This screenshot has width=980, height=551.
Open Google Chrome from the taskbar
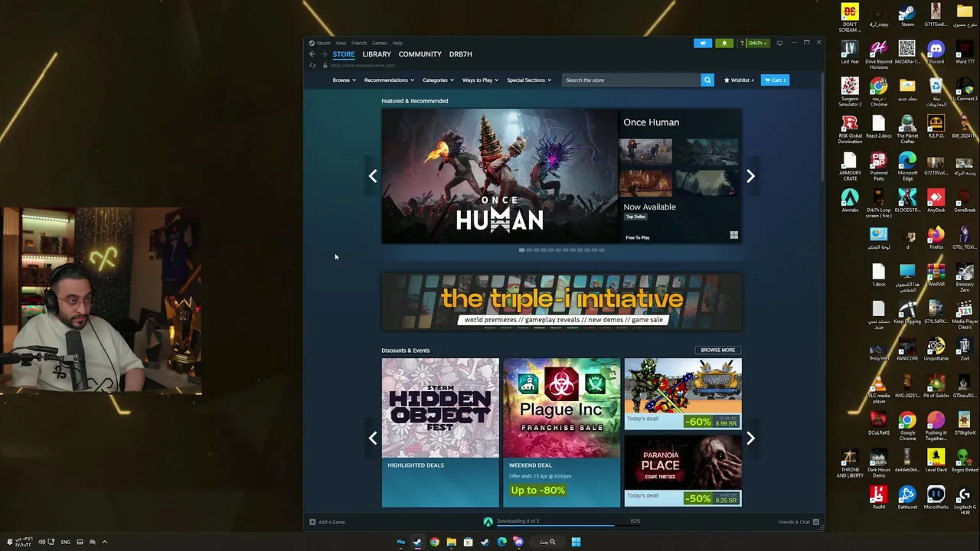[x=434, y=542]
